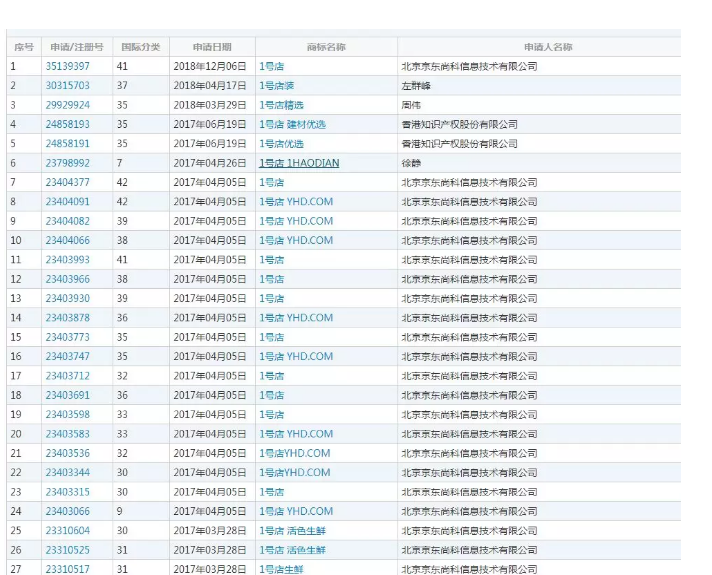Open registration number 23310525 link
This screenshot has width=712, height=575.
pyautogui.click(x=67, y=550)
